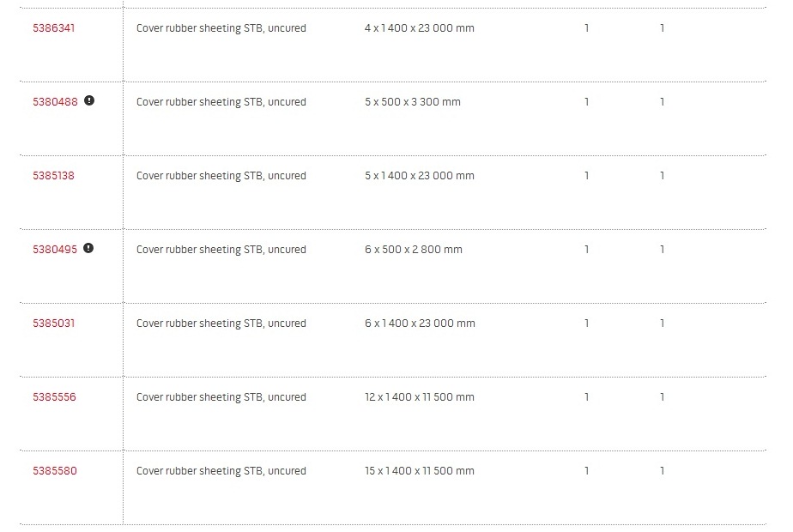
Task: Click the 15 x 1 400 x 11 500 mm size
Action: [x=420, y=471]
